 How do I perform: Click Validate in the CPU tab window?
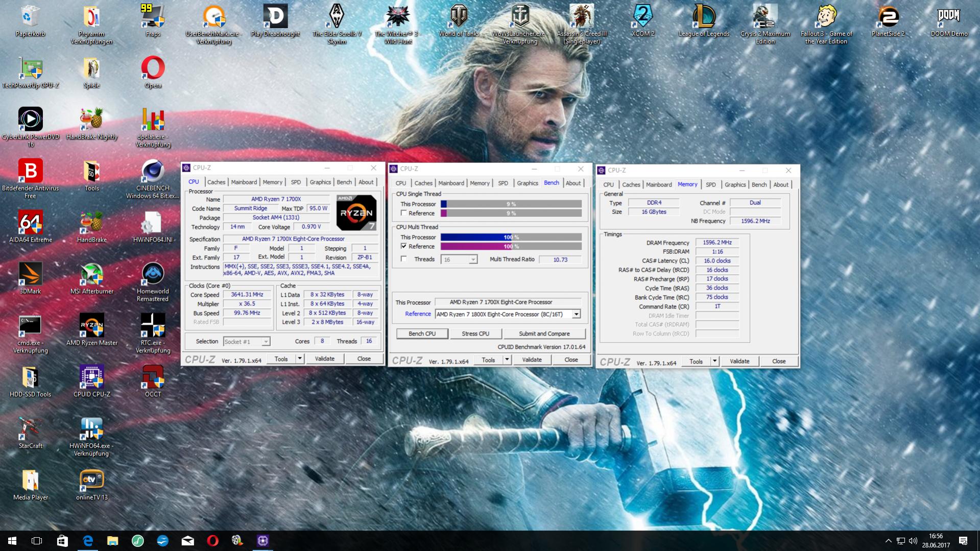[324, 359]
